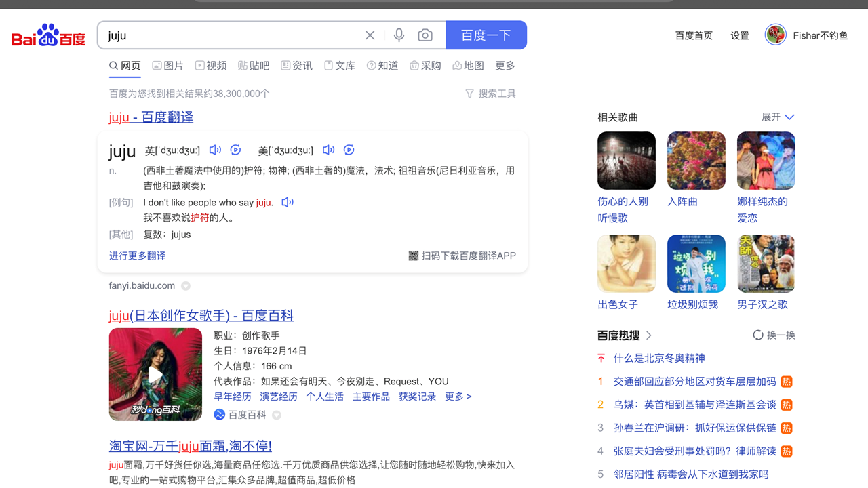Expand 相关歌曲 with 展开 chevron
This screenshot has width=868, height=488.
pos(778,117)
